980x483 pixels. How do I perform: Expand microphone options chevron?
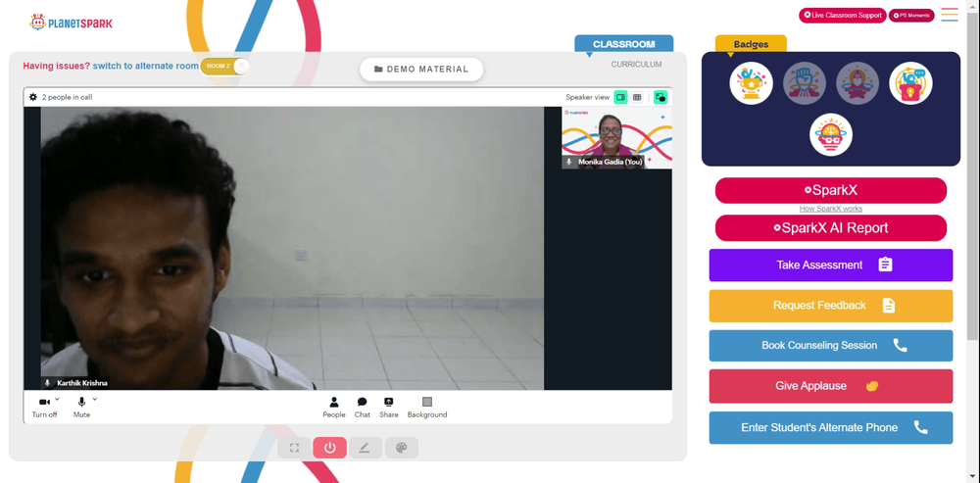point(95,399)
